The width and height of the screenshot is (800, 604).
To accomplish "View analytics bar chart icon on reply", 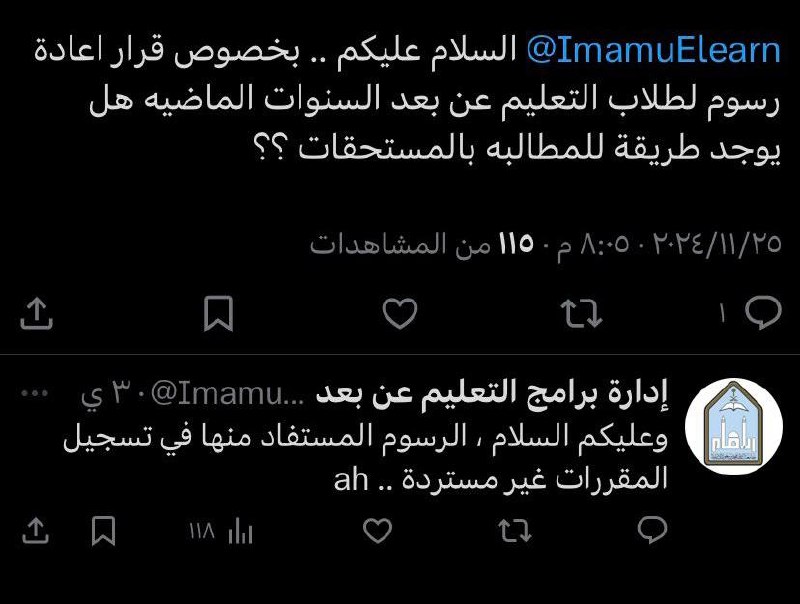I will (x=240, y=531).
